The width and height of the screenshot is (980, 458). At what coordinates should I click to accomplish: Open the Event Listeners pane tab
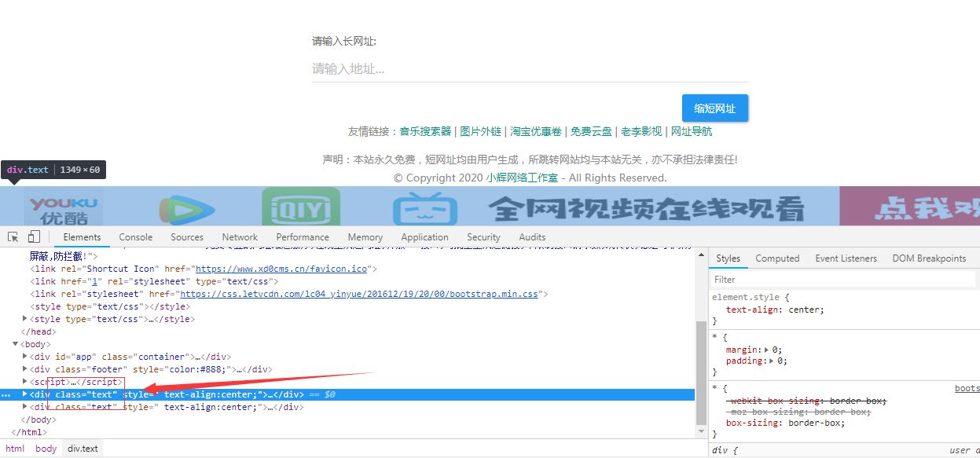point(846,258)
